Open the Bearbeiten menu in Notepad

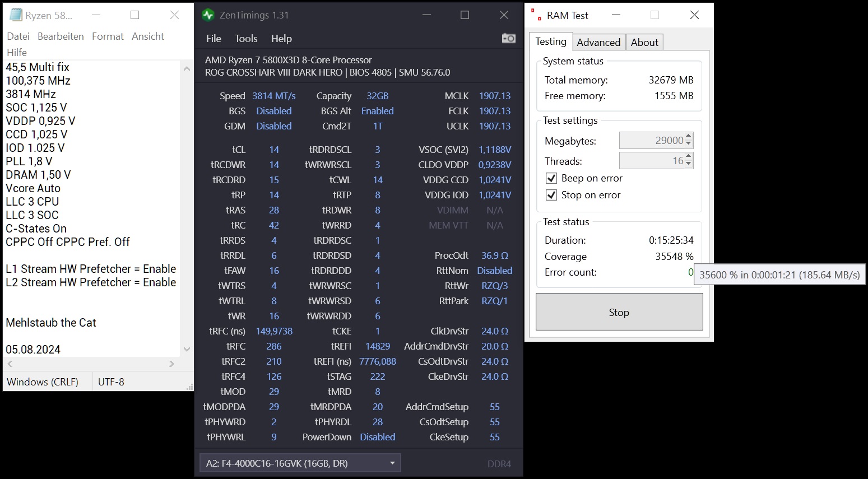(61, 36)
